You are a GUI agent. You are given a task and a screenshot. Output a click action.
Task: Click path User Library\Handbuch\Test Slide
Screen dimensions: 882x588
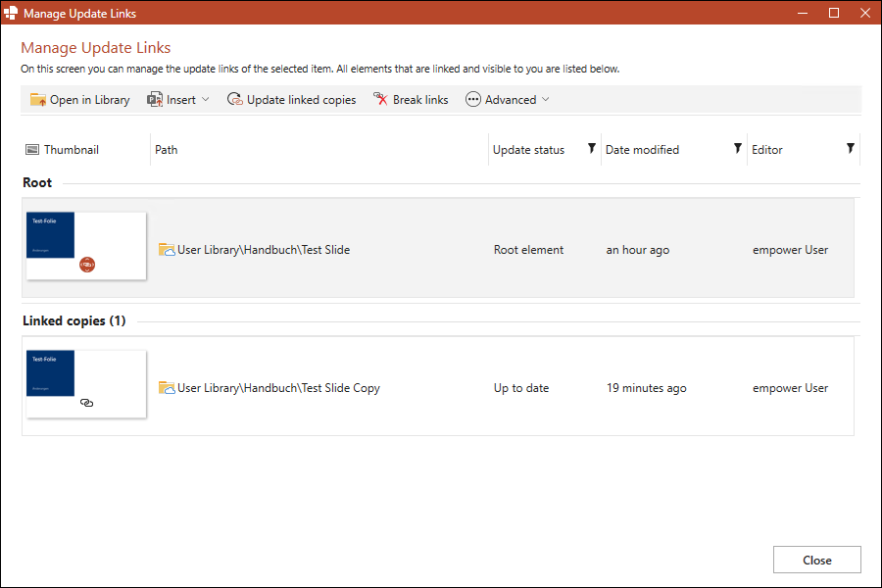click(x=264, y=250)
